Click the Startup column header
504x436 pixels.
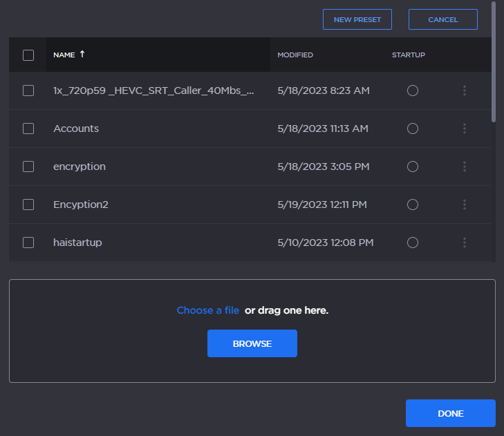coord(409,55)
